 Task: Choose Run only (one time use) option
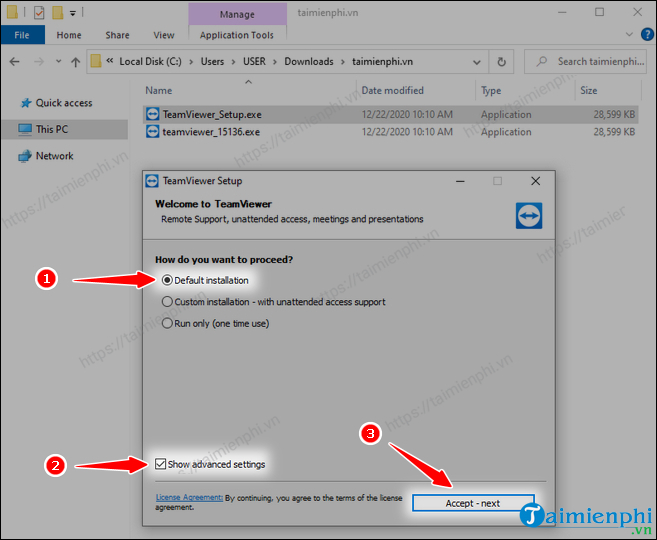[x=167, y=323]
